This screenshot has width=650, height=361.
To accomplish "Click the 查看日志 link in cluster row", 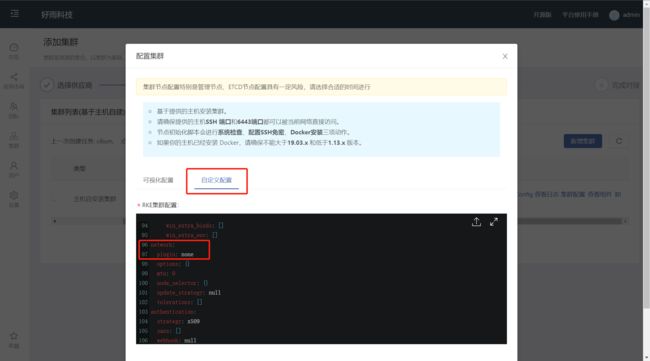I will [546, 194].
